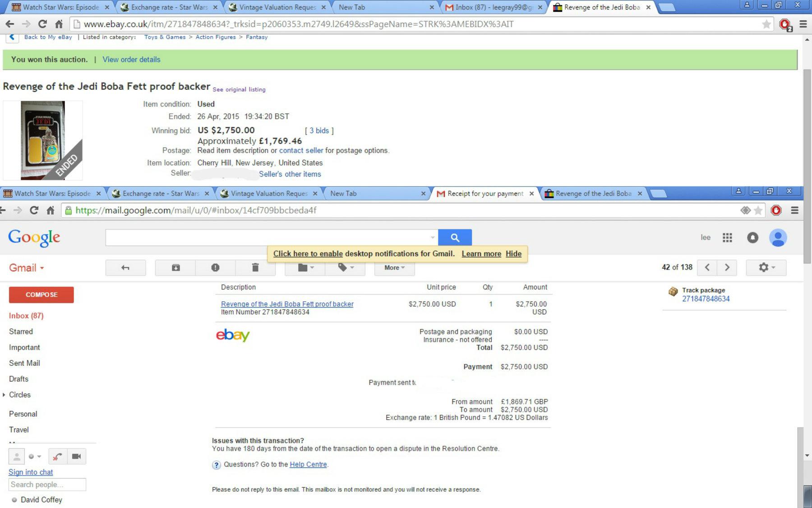Switch to New Tab in lower window
The width and height of the screenshot is (812, 508).
pos(377,193)
